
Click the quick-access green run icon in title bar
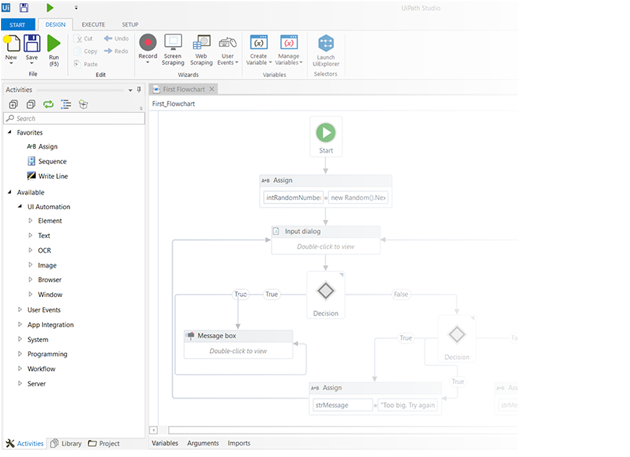(x=50, y=8)
